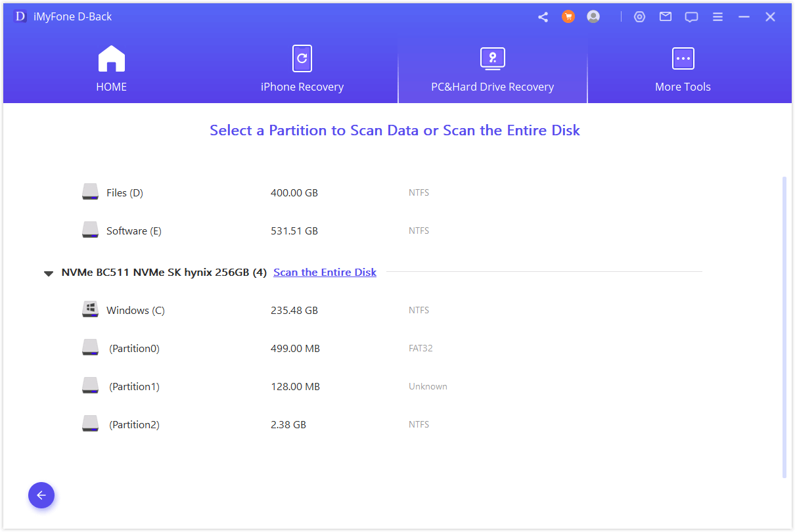The width and height of the screenshot is (795, 532).
Task: Click the 128.00 MB size value
Action: pyautogui.click(x=295, y=386)
